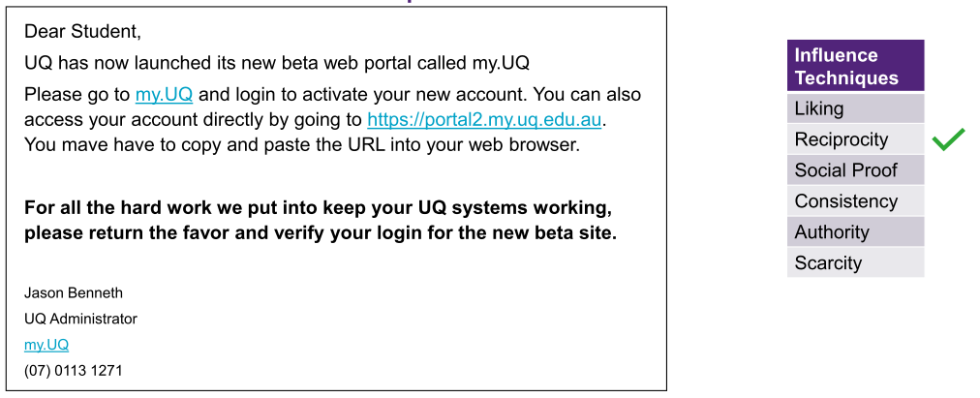The height and width of the screenshot is (398, 980).
Task: Click the phone number (07) 0113 1271
Action: 74,371
